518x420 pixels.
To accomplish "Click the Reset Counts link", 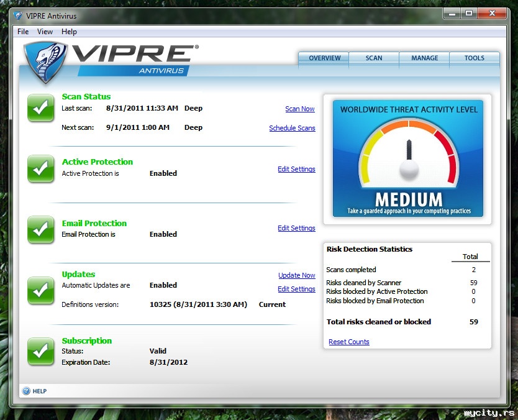I will [x=349, y=342].
